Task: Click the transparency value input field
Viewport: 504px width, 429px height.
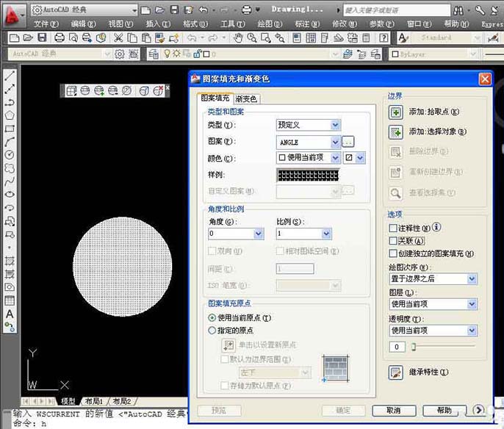Action: point(397,347)
